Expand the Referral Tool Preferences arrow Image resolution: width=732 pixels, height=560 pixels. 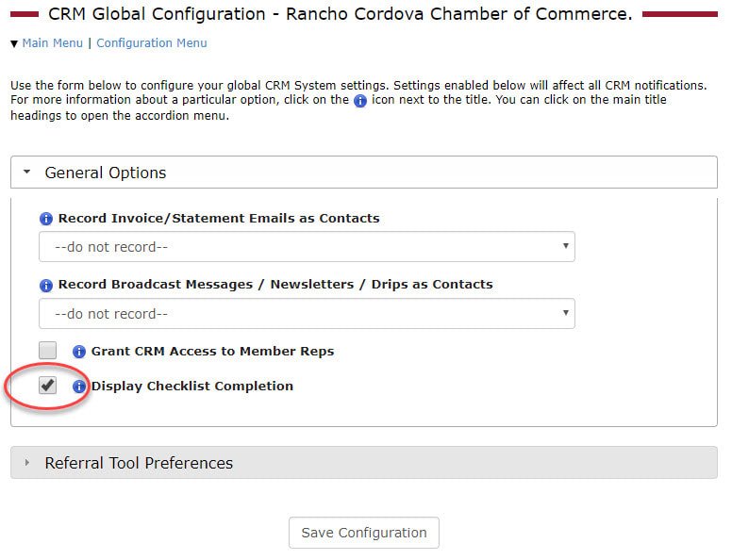27,463
